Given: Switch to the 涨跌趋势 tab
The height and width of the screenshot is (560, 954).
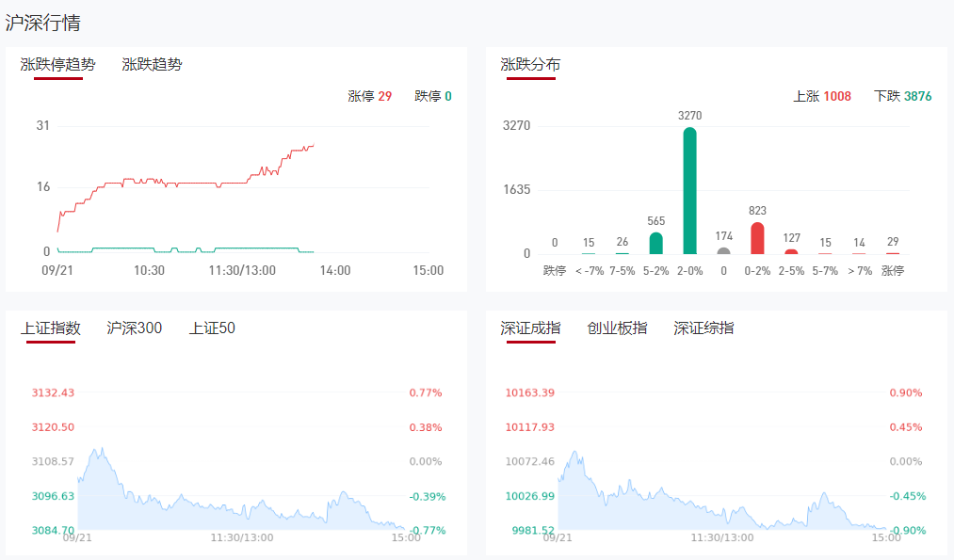Looking at the screenshot, I should point(152,65).
